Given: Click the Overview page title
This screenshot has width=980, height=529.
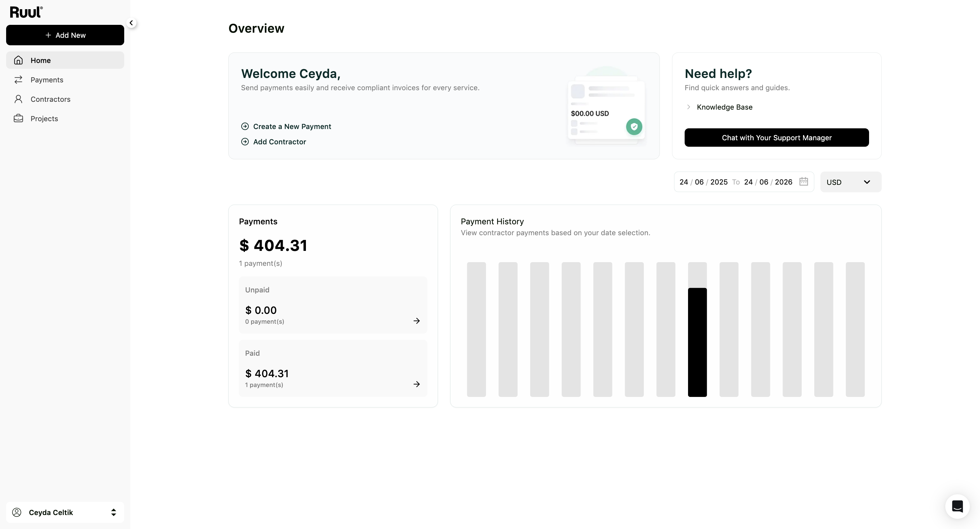Looking at the screenshot, I should [257, 28].
